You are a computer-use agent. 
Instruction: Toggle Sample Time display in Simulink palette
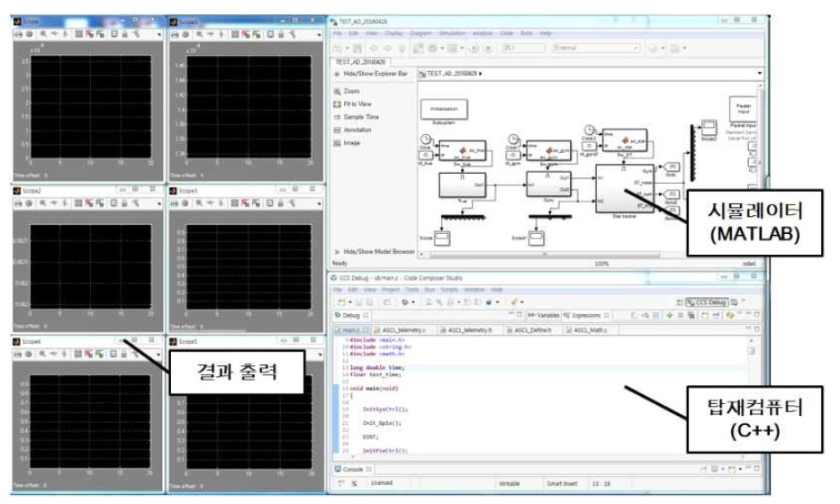click(357, 117)
